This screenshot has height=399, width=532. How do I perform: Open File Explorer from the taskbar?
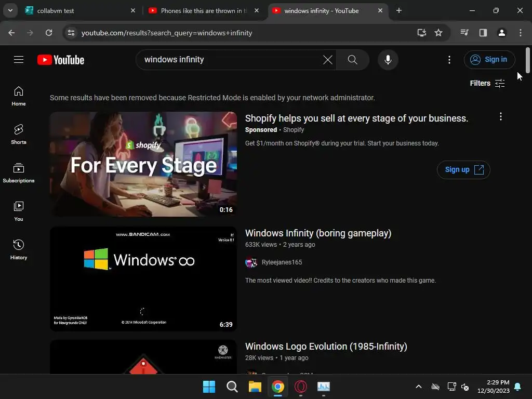click(255, 387)
